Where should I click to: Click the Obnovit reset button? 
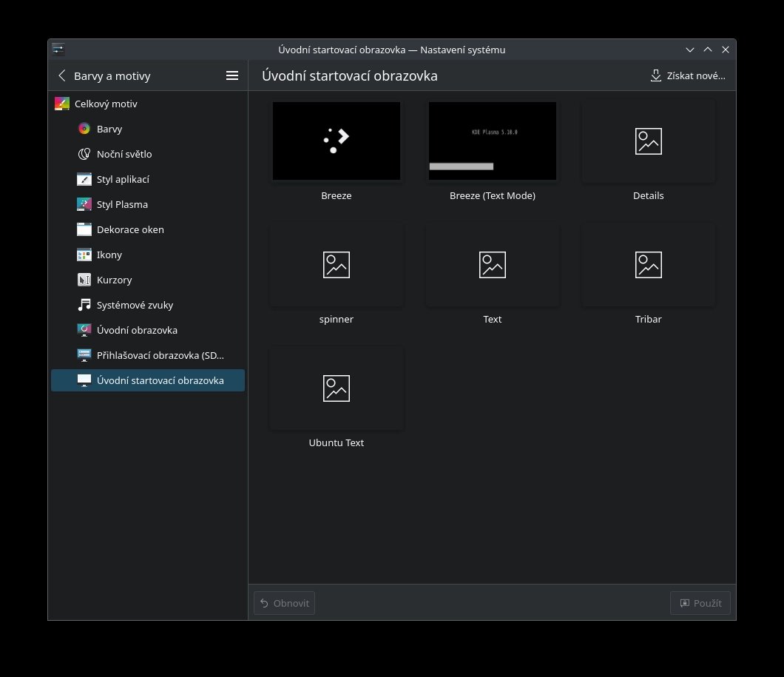pyautogui.click(x=284, y=603)
